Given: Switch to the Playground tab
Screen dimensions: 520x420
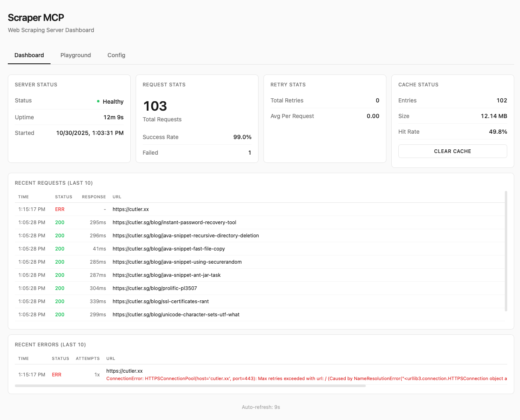Looking at the screenshot, I should pos(76,55).
